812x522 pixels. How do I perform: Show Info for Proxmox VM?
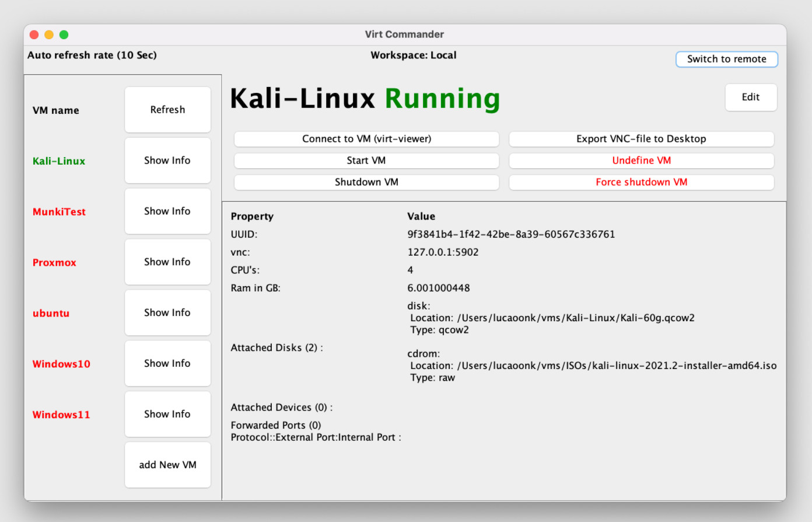(x=167, y=262)
